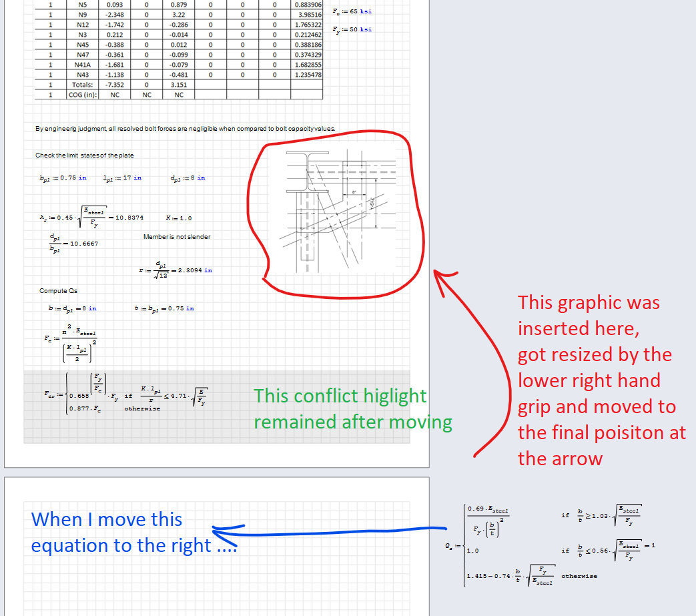
Task: Click the N5 cell in the bolt table
Action: (x=83, y=5)
